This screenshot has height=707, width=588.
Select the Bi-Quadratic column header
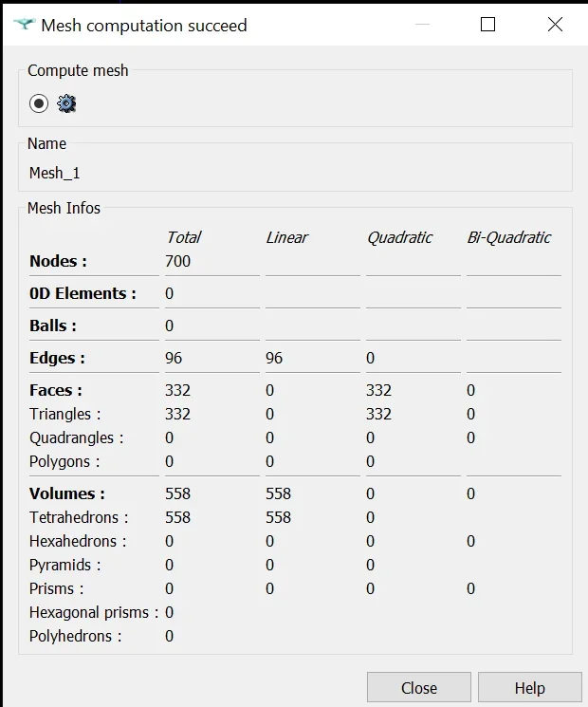508,237
